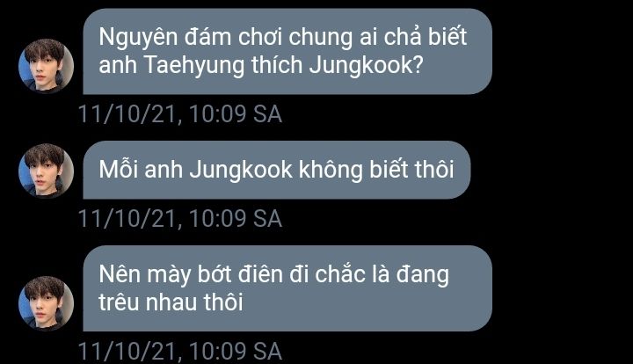Select the 'Mỗi anh Jungkook không biết thôi' bubble

point(277,170)
